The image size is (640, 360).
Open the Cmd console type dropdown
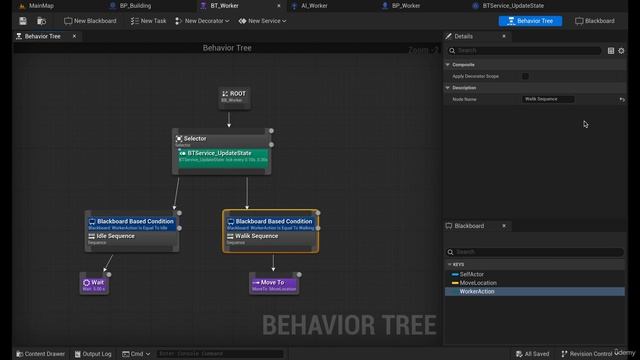pos(136,354)
